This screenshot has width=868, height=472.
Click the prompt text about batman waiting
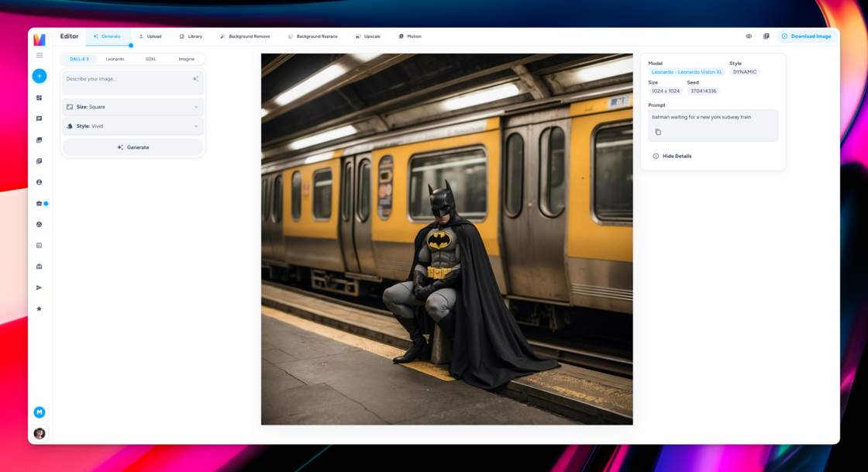coord(701,117)
